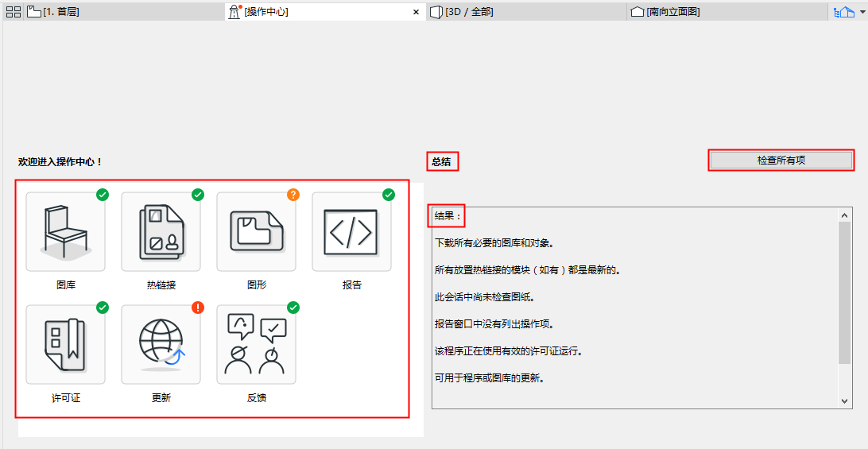Click the text 此会话中尚未检查图纸。
The height and width of the screenshot is (449, 868).
(486, 297)
